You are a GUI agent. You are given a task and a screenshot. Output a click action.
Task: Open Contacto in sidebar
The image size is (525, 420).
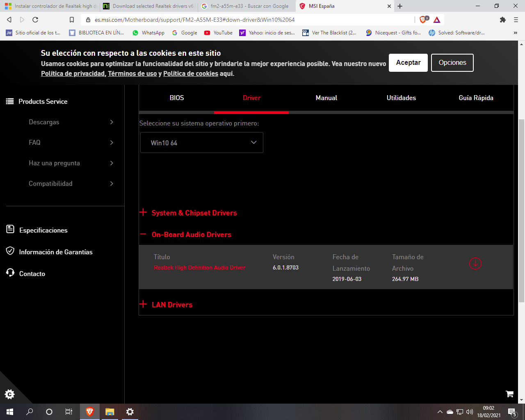point(25,274)
